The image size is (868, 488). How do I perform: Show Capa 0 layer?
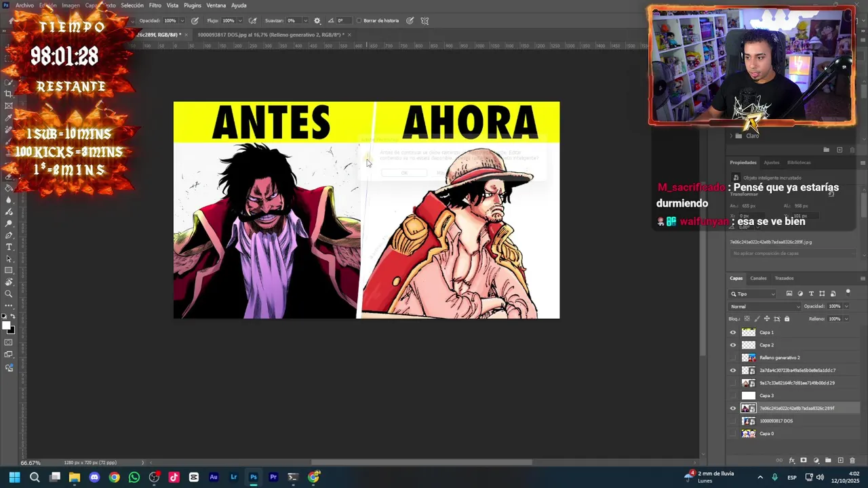tap(732, 434)
